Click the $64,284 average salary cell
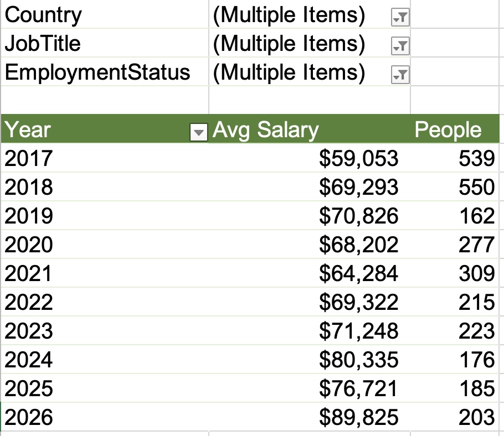Image resolution: width=504 pixels, height=436 pixels. pyautogui.click(x=358, y=273)
